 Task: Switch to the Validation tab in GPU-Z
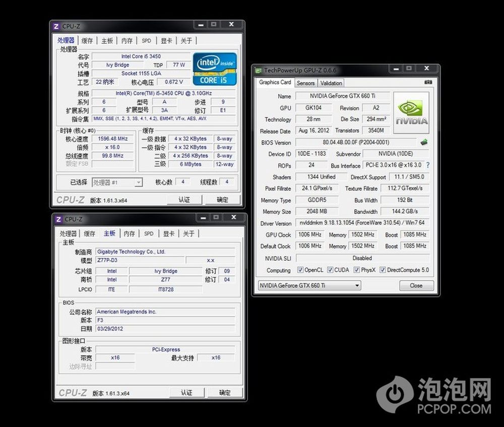(331, 83)
